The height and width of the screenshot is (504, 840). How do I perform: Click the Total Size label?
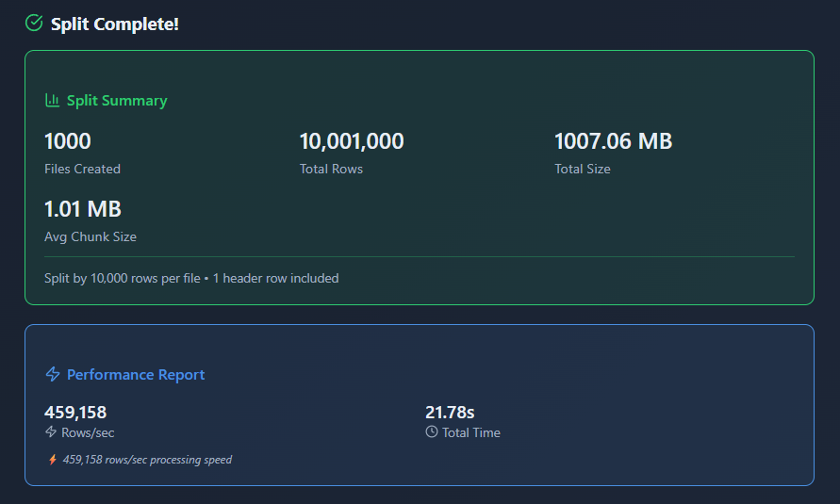[x=582, y=170]
